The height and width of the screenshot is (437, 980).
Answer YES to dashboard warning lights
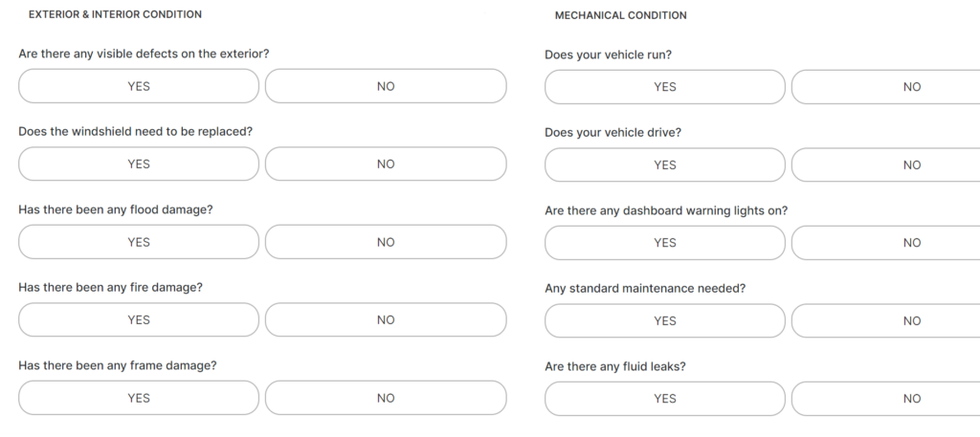click(x=665, y=243)
